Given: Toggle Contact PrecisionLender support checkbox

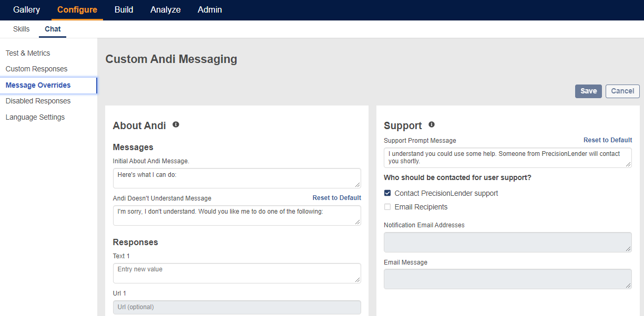Looking at the screenshot, I should click(387, 193).
